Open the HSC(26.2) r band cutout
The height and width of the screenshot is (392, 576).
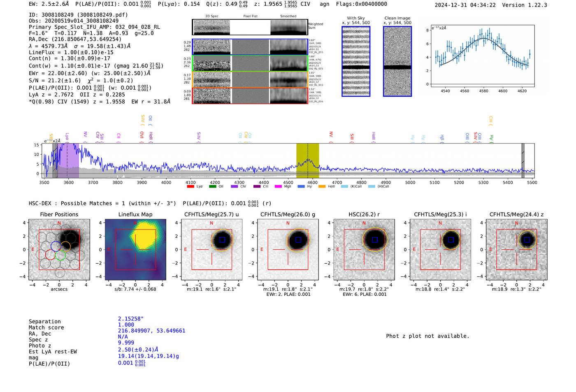(x=364, y=249)
